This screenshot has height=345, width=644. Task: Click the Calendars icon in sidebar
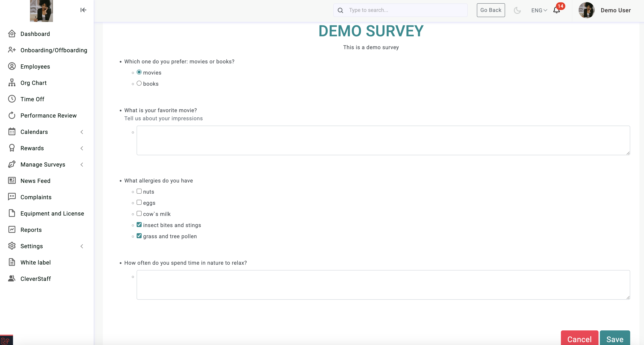12,132
